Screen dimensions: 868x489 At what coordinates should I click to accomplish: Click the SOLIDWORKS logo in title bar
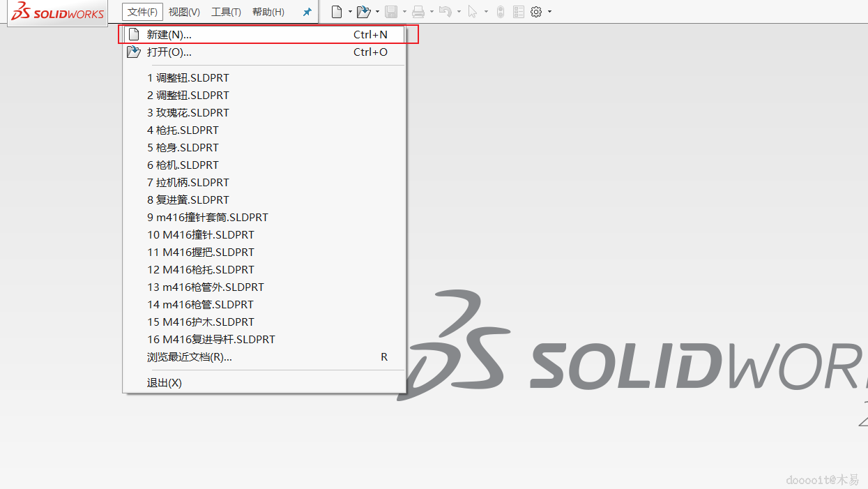[x=57, y=12]
